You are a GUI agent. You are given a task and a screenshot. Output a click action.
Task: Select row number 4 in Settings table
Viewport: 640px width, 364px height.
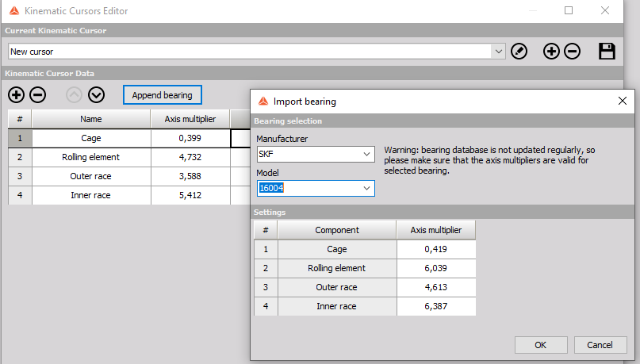(266, 306)
